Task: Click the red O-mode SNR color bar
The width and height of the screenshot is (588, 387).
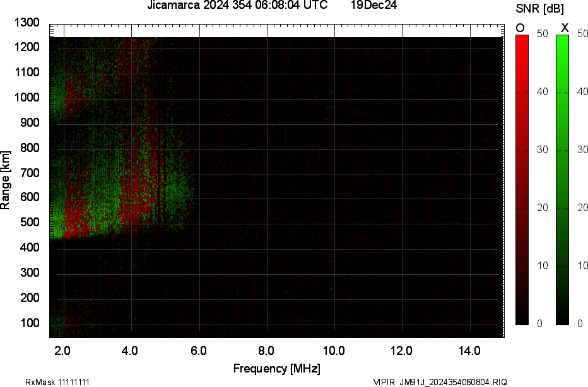Action: 522,180
